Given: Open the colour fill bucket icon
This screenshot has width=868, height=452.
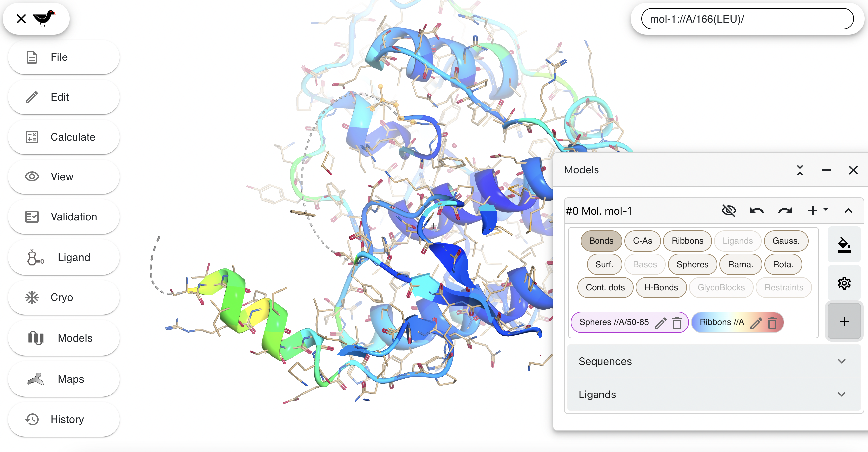Looking at the screenshot, I should pos(844,245).
